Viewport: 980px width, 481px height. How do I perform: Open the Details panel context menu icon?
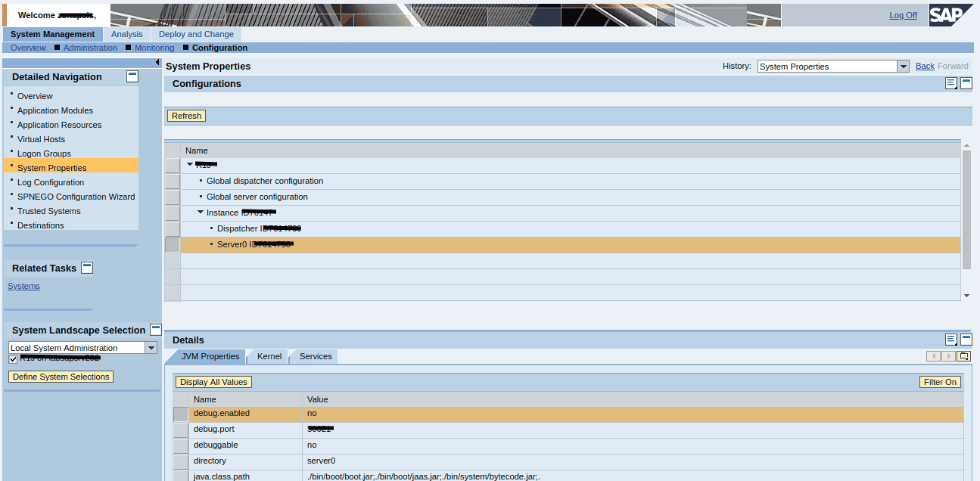click(950, 339)
